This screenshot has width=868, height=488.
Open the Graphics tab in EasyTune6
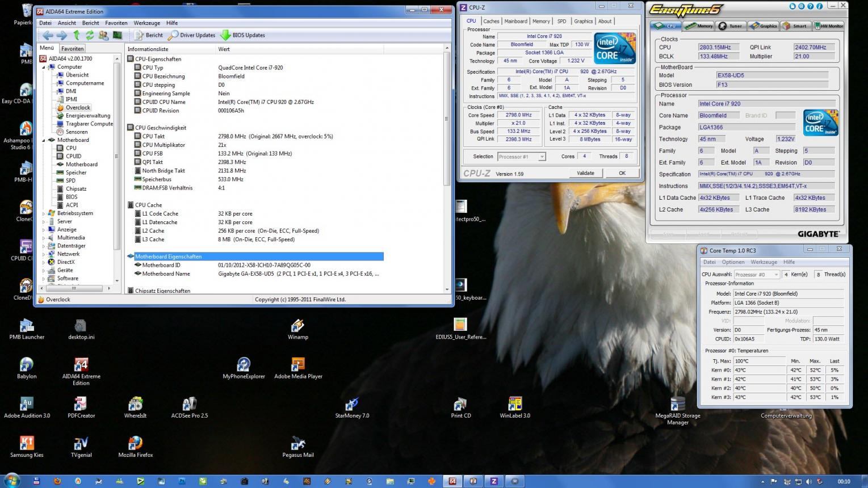(763, 26)
